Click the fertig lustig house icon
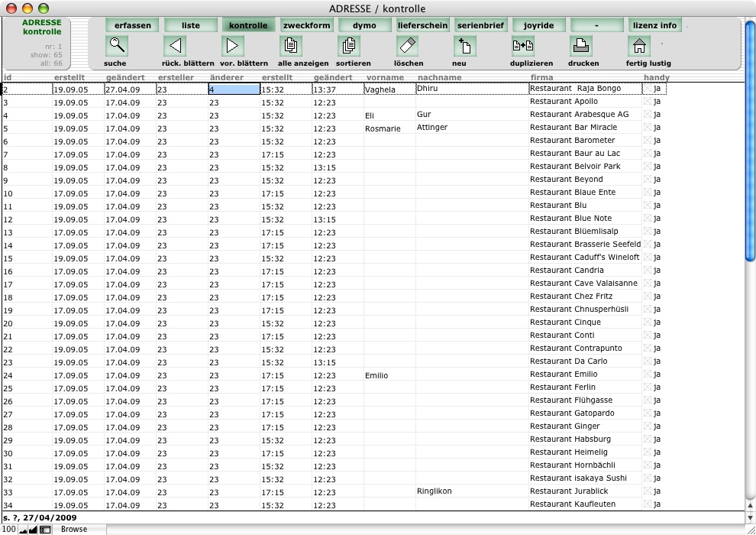Viewport: 756px width, 535px height. tap(638, 47)
